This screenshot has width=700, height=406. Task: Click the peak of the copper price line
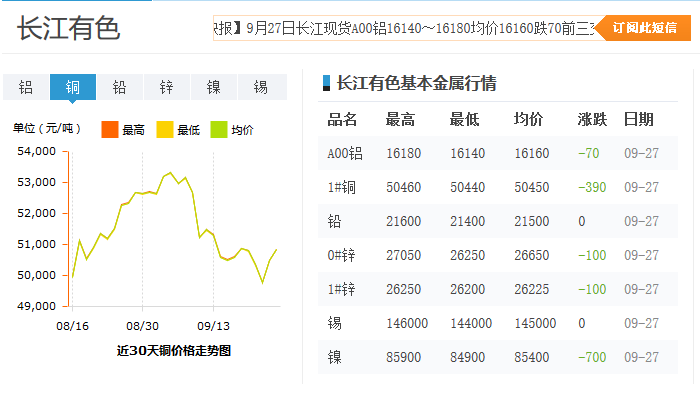pos(170,173)
